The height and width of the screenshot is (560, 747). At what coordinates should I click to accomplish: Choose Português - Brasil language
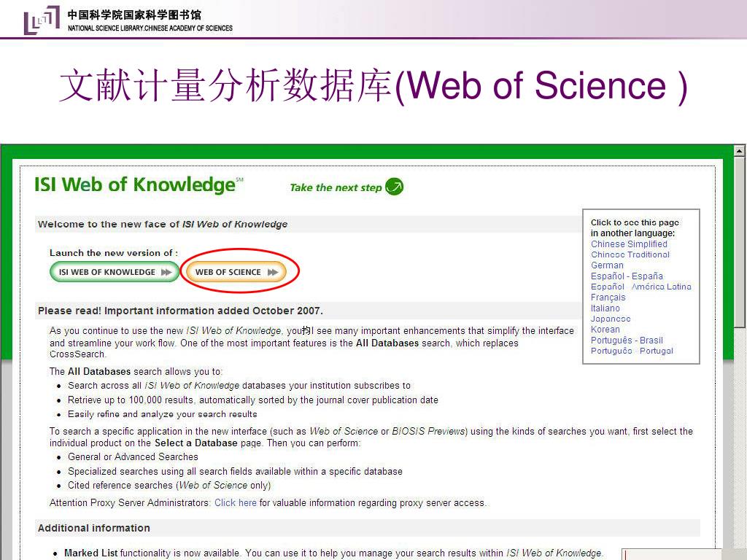tap(627, 341)
